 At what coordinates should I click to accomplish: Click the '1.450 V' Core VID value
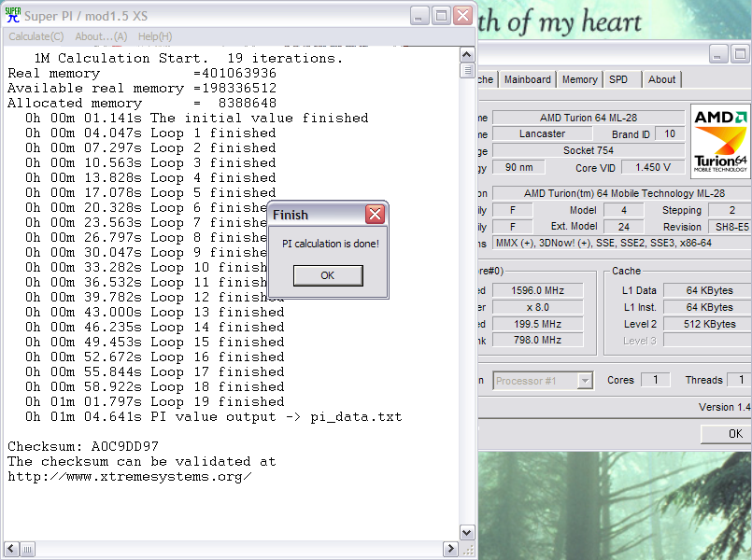(x=653, y=167)
